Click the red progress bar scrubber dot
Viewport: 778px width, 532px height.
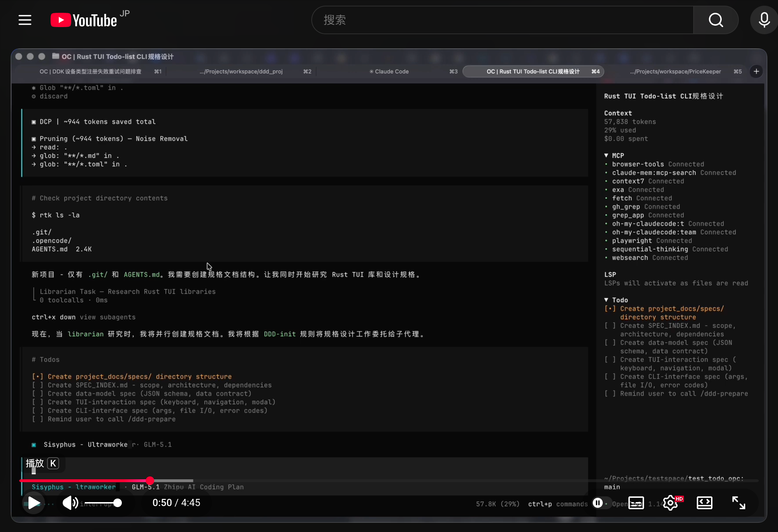[x=150, y=480]
